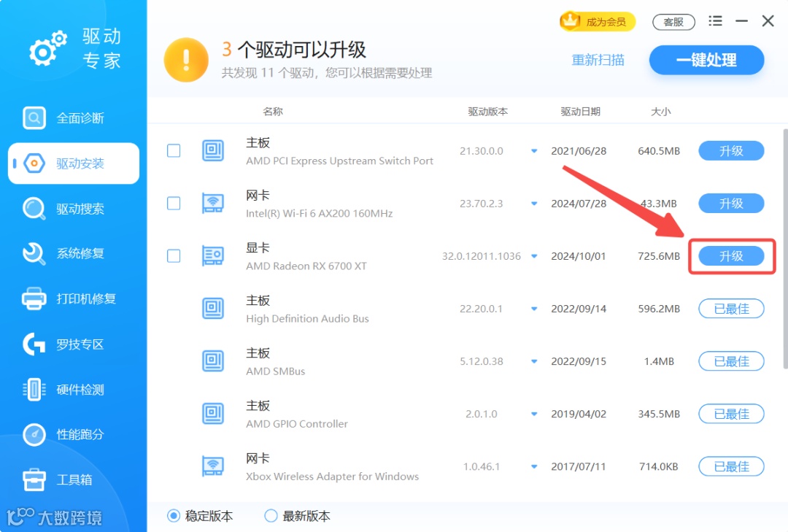Click 已最佳 for AMD SMBus
Viewport: 788px width, 532px height.
pyautogui.click(x=731, y=361)
